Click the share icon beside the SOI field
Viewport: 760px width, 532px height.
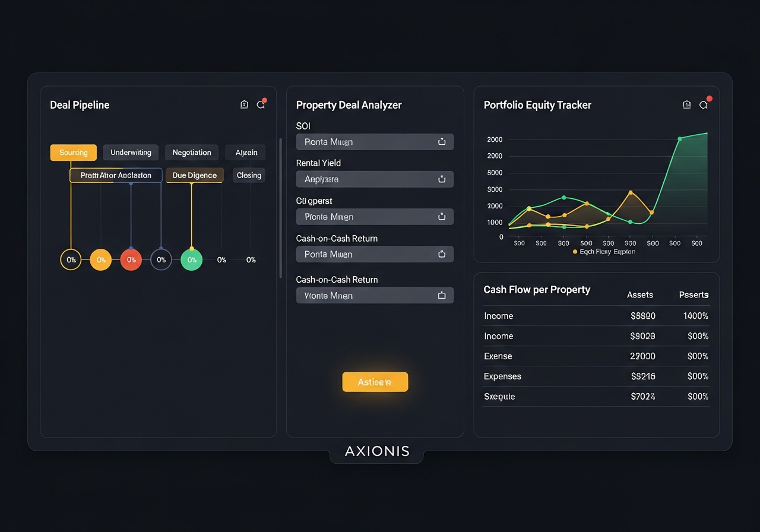tap(442, 141)
